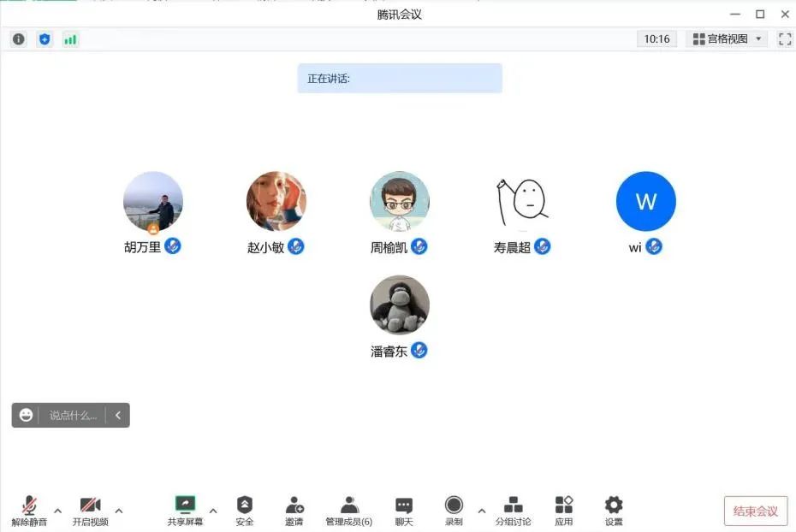Select participant 胡万里's avatar

coord(153,202)
